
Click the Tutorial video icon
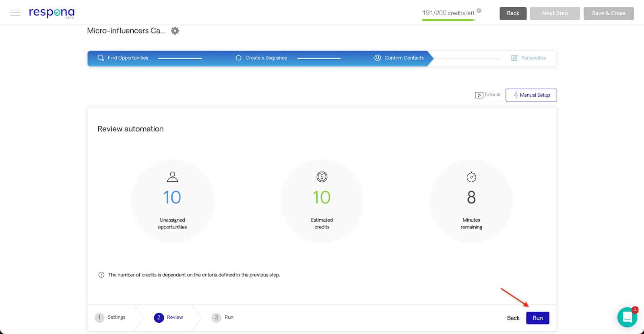click(479, 95)
